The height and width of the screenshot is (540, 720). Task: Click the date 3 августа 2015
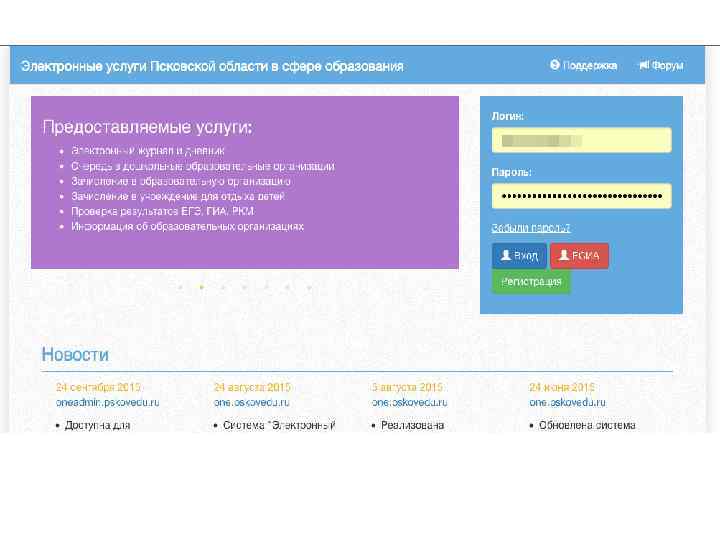pos(407,387)
